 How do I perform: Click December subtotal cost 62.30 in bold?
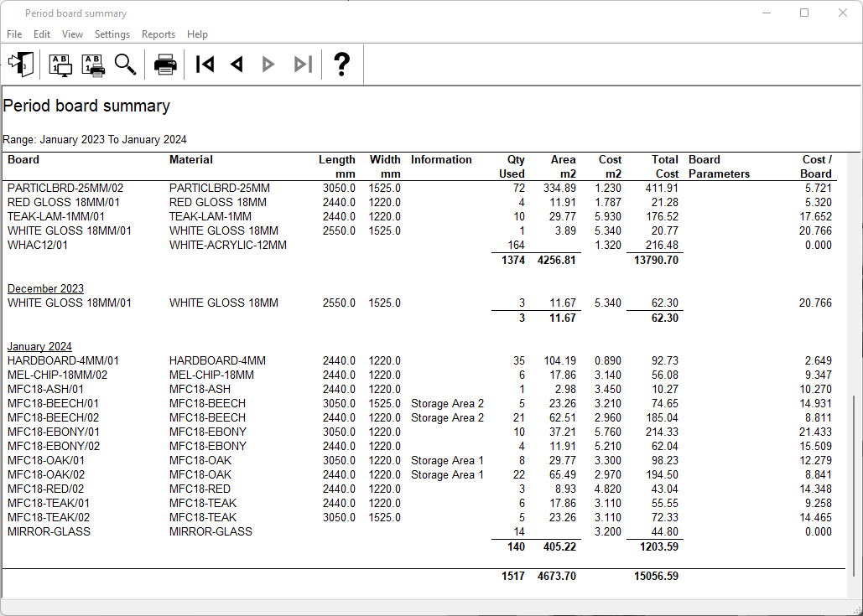click(665, 318)
